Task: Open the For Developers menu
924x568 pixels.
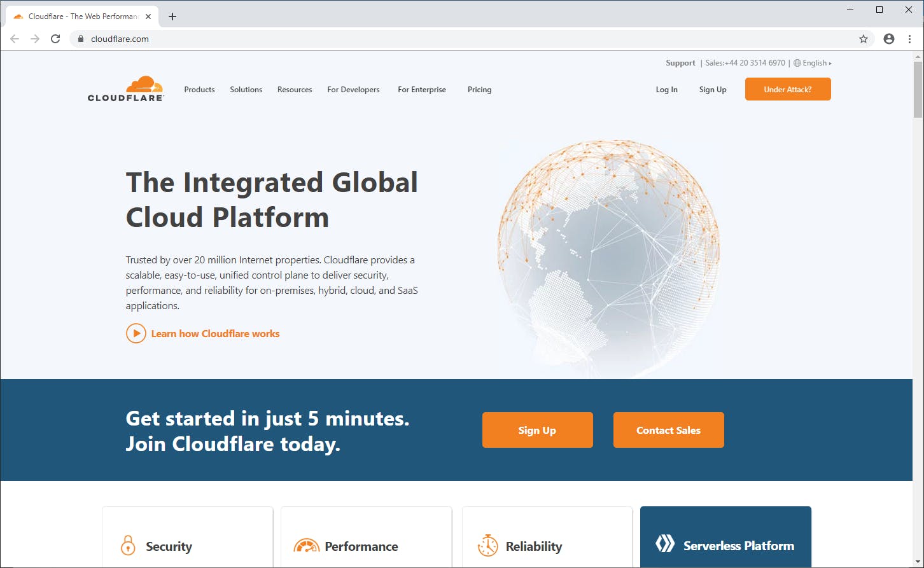Action: 353,90
